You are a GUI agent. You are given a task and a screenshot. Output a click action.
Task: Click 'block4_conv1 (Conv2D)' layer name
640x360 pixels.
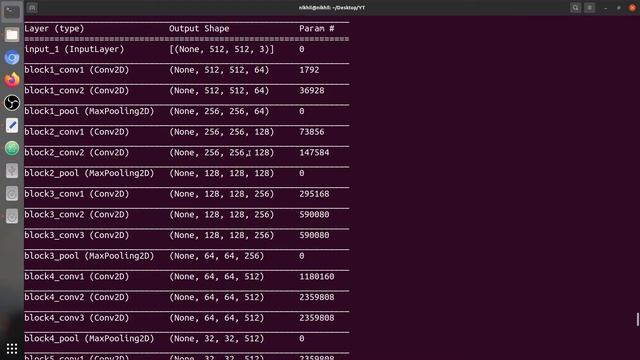click(x=77, y=276)
